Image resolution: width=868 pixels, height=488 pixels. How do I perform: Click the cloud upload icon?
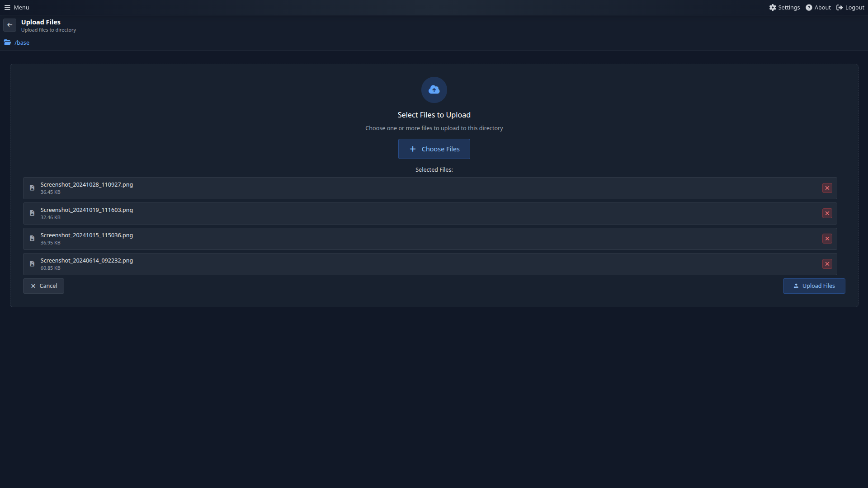(434, 90)
